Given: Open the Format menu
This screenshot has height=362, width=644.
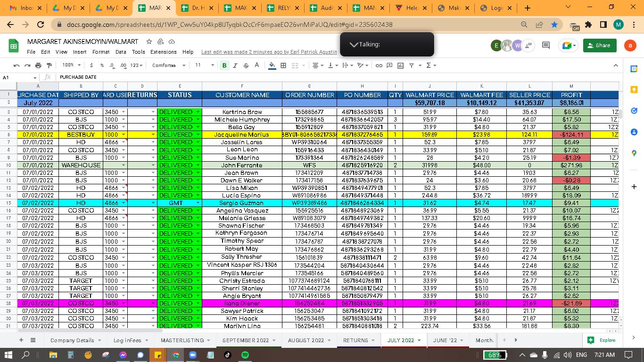Looking at the screenshot, I should [101, 52].
